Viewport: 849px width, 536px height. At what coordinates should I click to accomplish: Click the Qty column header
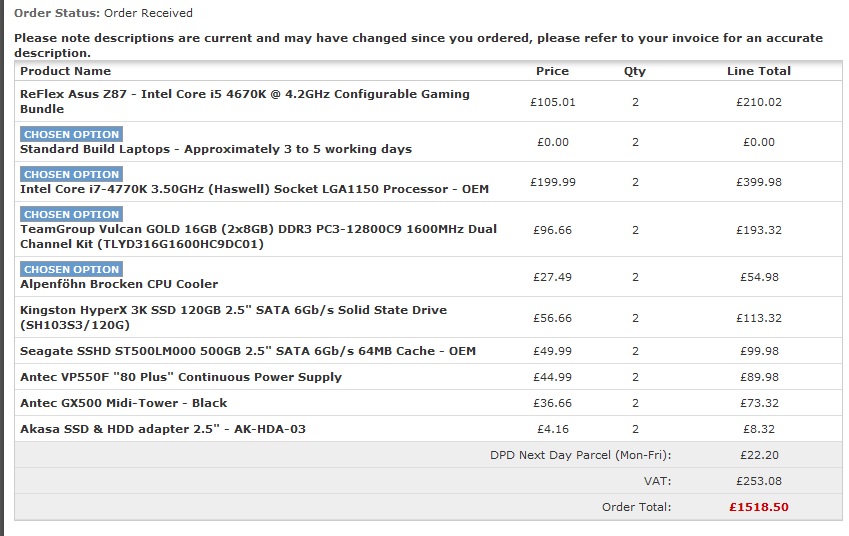click(635, 71)
